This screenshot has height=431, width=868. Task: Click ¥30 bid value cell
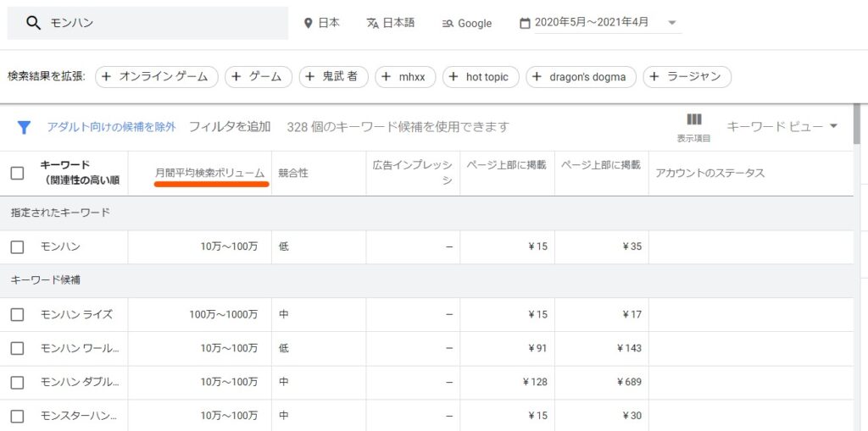tap(632, 416)
